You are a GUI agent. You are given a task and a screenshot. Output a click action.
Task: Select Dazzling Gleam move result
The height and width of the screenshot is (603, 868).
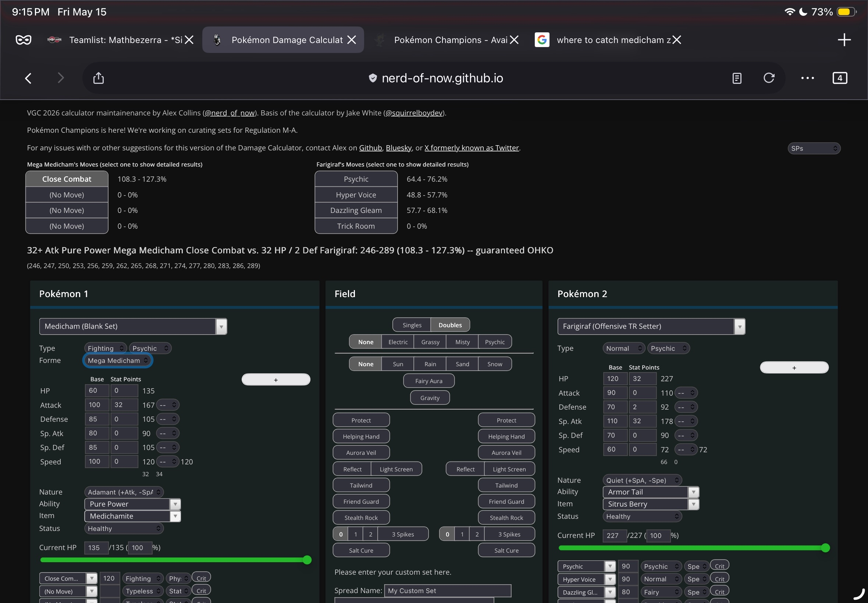pos(356,210)
